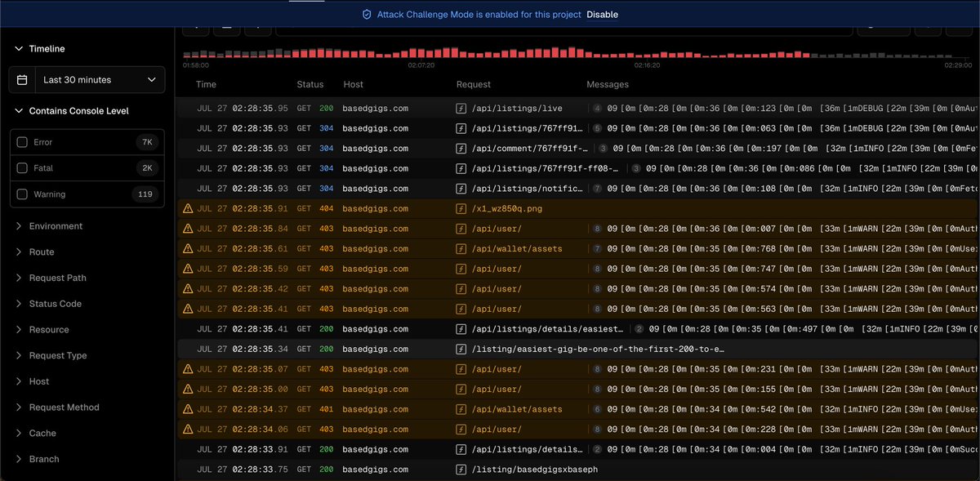Open the /x1_wz850q.png 404 log row
Screen dimensions: 980x481
pyautogui.click(x=577, y=209)
